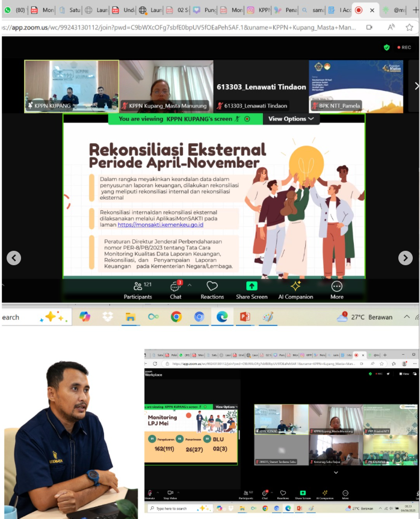This screenshot has width=420, height=519.
Task: Switch to the Satu browser tab
Action: coord(70,10)
